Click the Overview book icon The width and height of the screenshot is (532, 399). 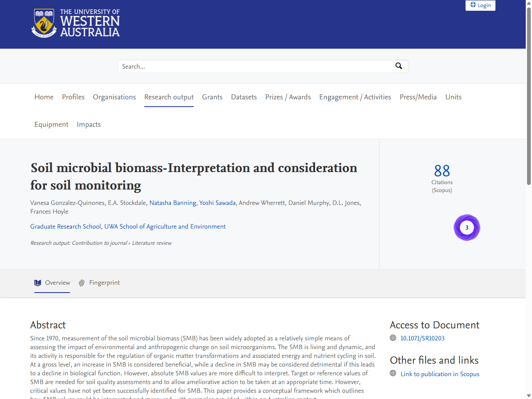click(x=38, y=283)
